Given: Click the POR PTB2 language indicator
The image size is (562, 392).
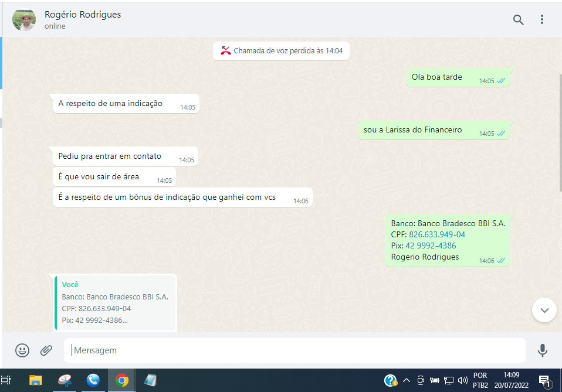Looking at the screenshot, I should (480, 380).
